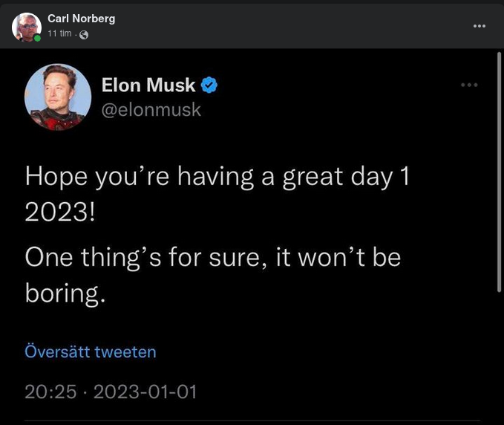Click the "Översätt tweeten" translate link

(91, 351)
